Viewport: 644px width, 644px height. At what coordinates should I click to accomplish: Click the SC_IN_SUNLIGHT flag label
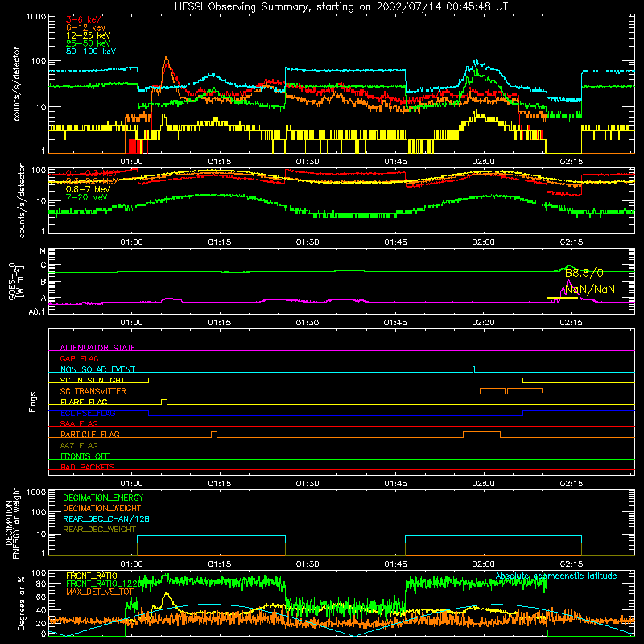pos(92,380)
